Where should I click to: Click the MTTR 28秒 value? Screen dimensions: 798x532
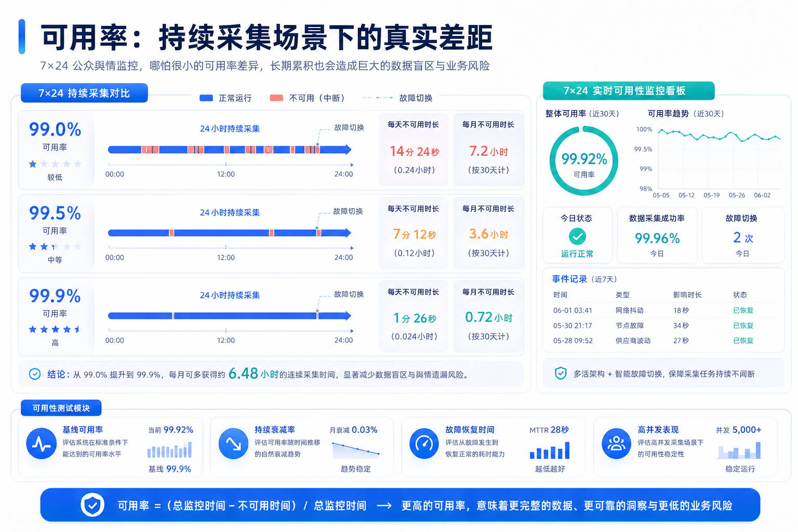pyautogui.click(x=549, y=430)
